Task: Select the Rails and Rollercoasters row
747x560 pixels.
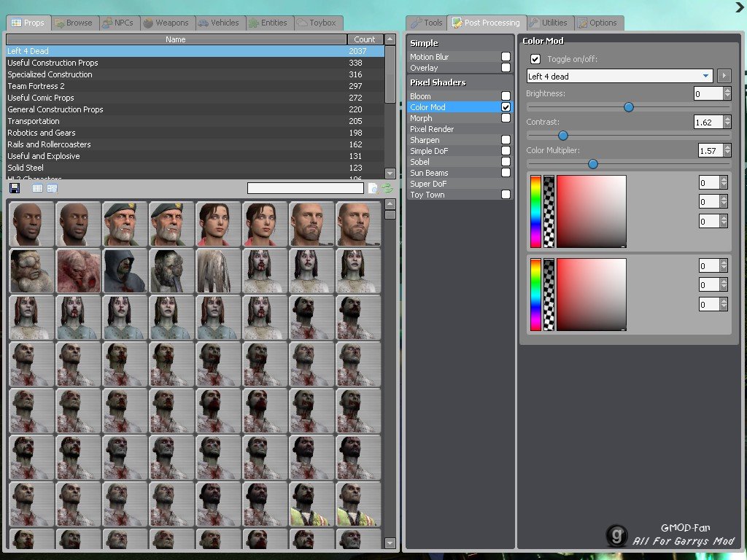Action: [x=196, y=144]
